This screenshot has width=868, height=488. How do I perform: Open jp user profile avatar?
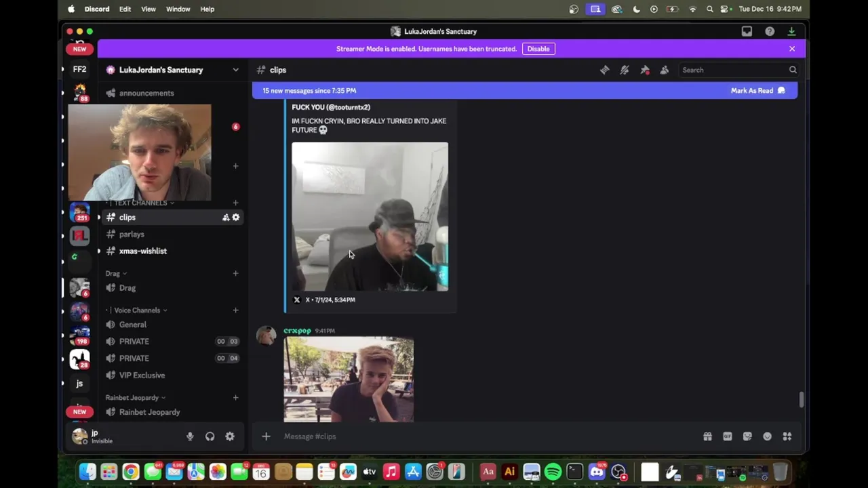coord(79,436)
